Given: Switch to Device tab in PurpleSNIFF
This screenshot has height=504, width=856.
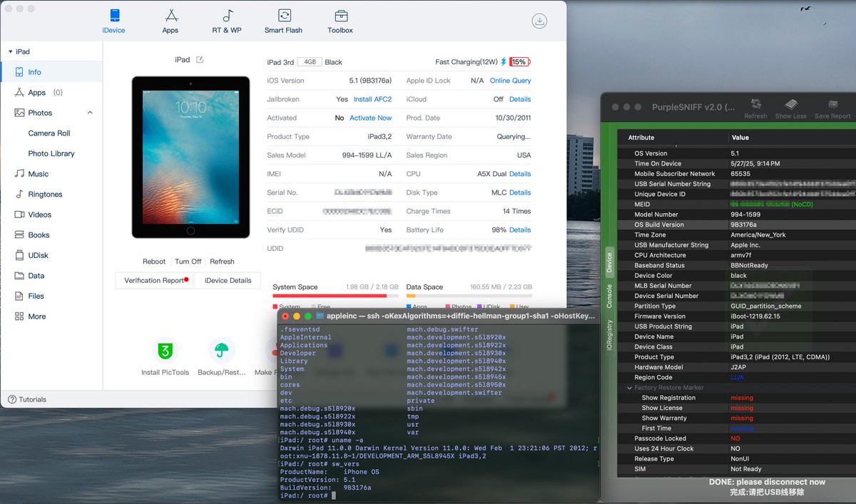Looking at the screenshot, I should (609, 263).
